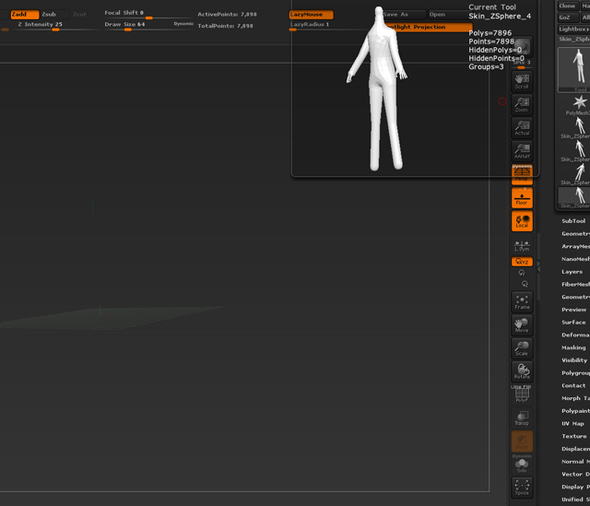Toggle the Transp transparency button
Screen dimensions: 590x506
click(x=522, y=418)
